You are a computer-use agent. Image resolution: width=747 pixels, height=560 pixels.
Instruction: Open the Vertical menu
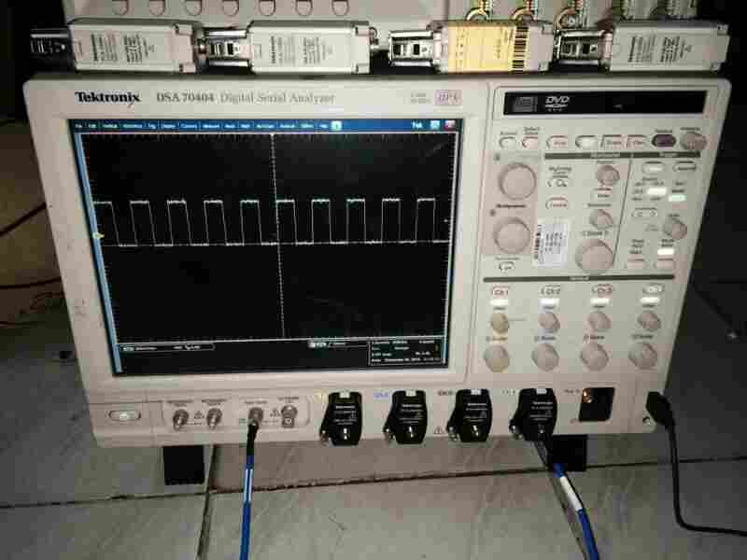[110, 125]
